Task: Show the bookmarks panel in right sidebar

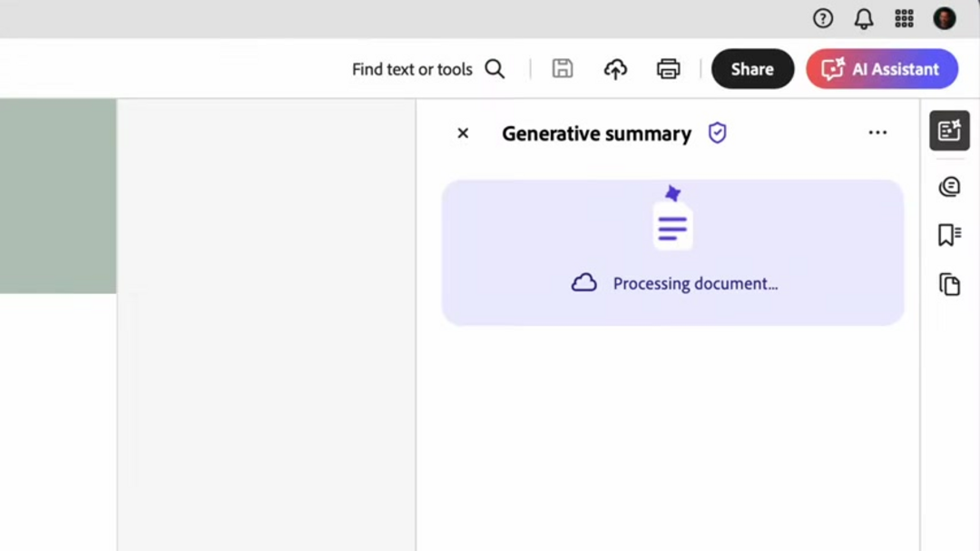Action: 949,235
